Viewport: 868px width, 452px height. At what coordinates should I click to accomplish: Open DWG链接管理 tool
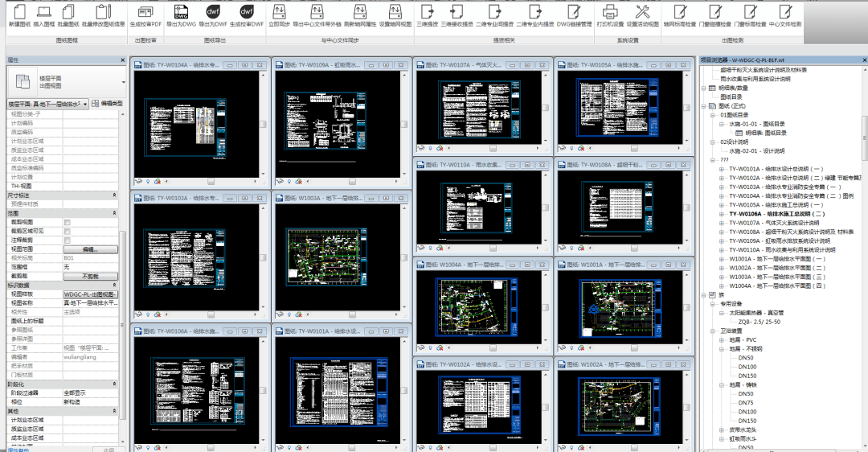click(x=574, y=15)
